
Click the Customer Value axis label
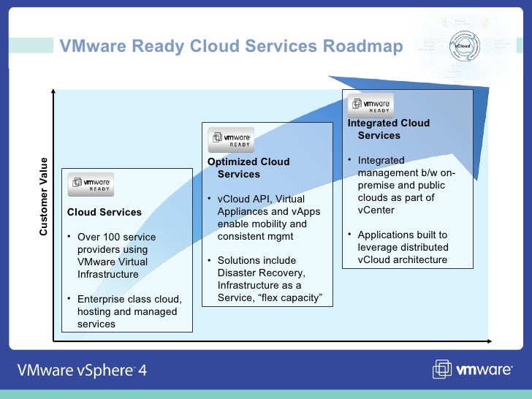point(43,197)
